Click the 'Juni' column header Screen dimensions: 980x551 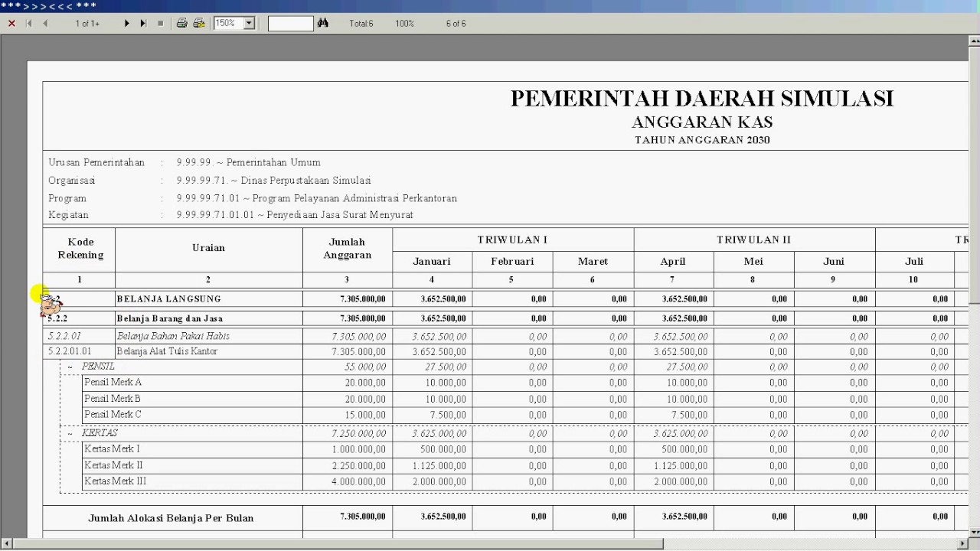pos(834,262)
